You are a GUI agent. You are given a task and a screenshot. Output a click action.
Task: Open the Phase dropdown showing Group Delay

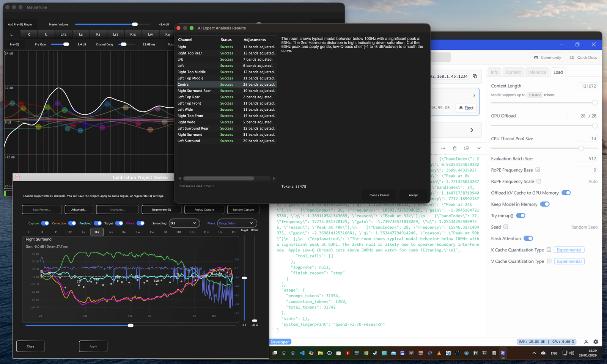click(237, 223)
